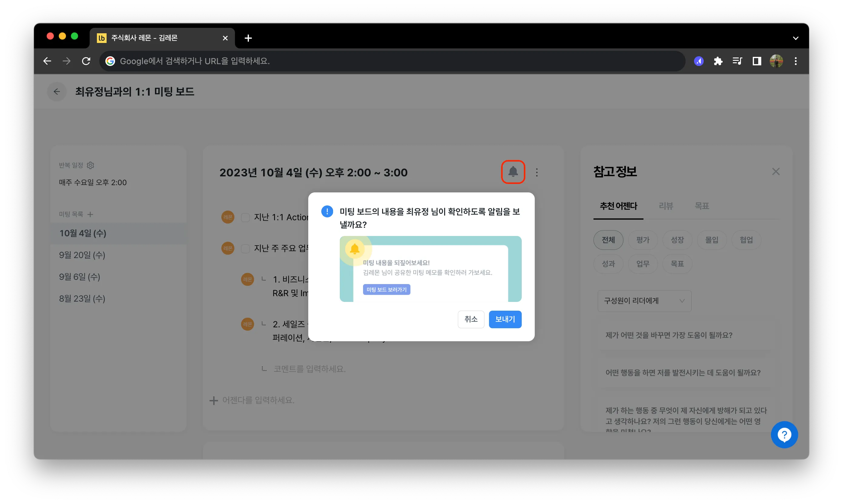Click browser back navigation arrow
Image resolution: width=843 pixels, height=504 pixels.
(47, 61)
